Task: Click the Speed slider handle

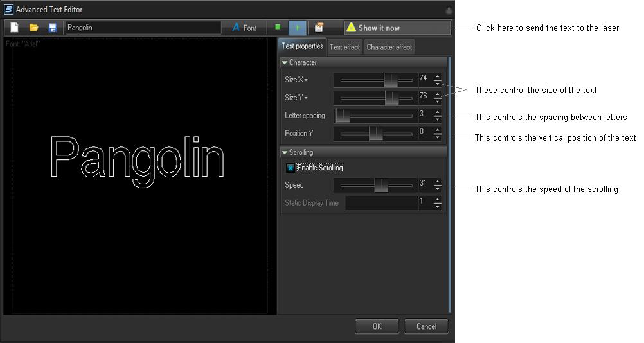Action: [381, 185]
